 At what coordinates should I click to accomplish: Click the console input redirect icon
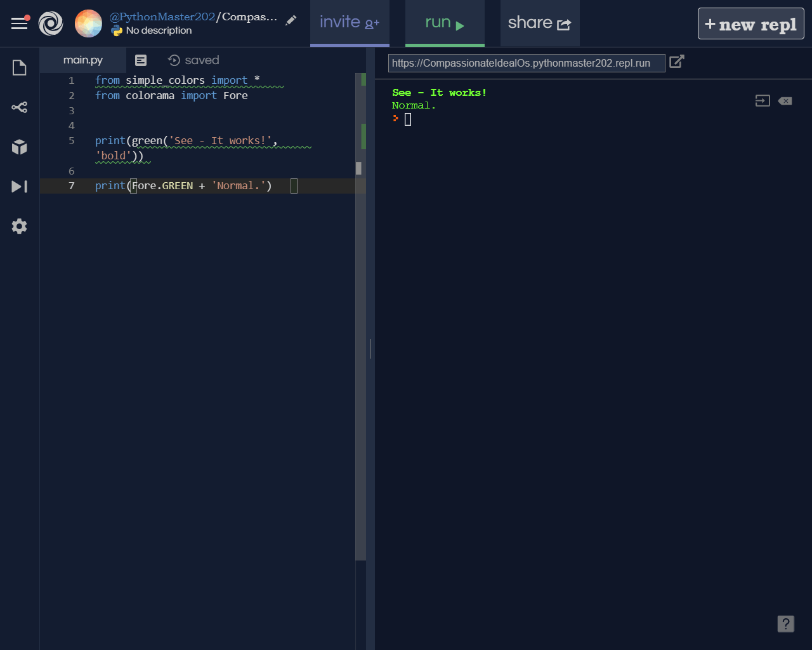pos(763,101)
